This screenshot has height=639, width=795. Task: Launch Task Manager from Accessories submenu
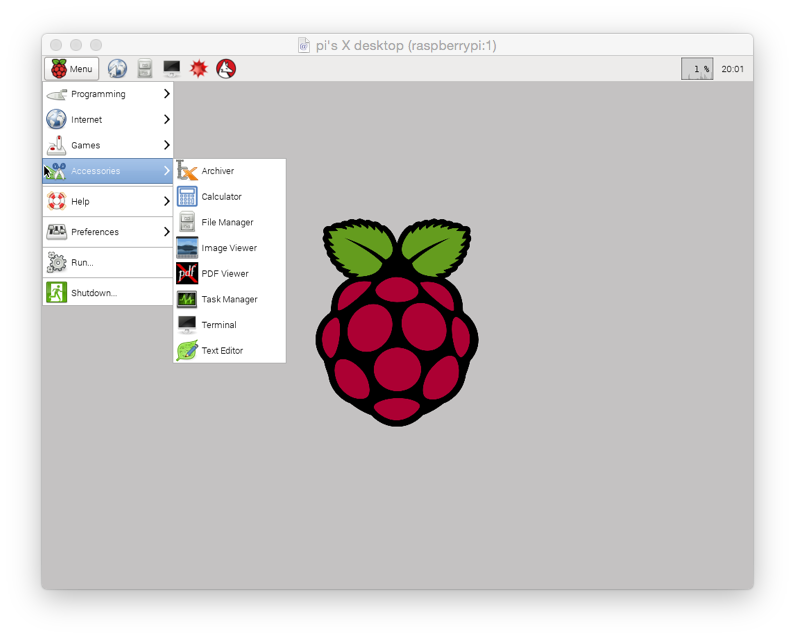230,299
